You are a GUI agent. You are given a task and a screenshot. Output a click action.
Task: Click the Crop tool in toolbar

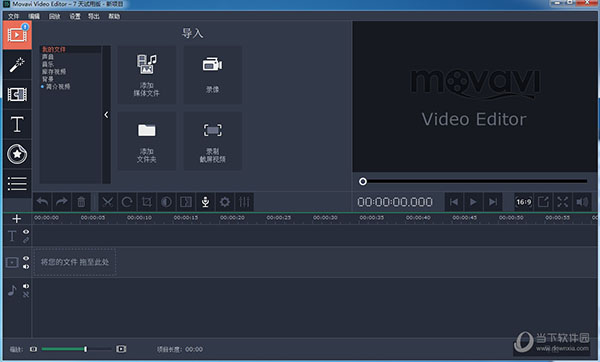click(147, 202)
